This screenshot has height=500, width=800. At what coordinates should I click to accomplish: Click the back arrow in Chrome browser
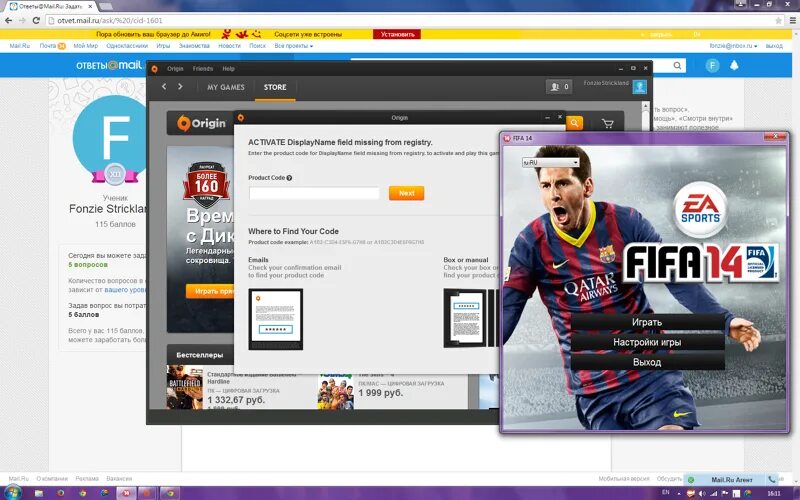point(9,20)
